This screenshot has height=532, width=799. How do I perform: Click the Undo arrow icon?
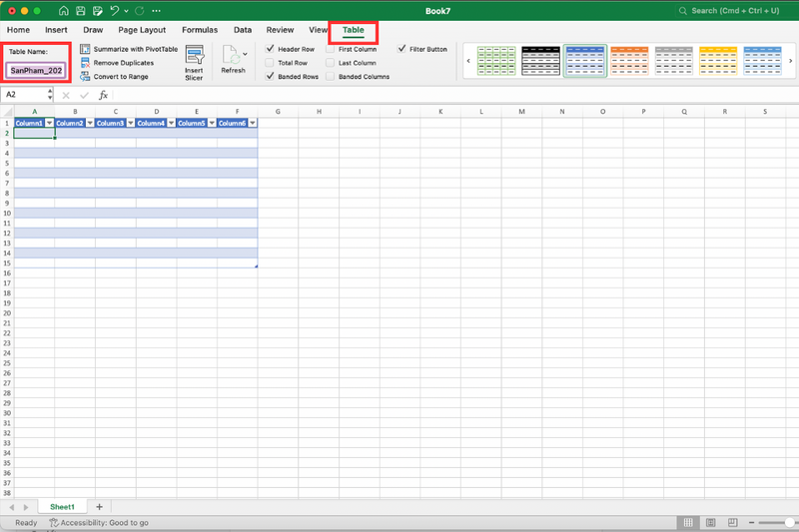pos(115,11)
